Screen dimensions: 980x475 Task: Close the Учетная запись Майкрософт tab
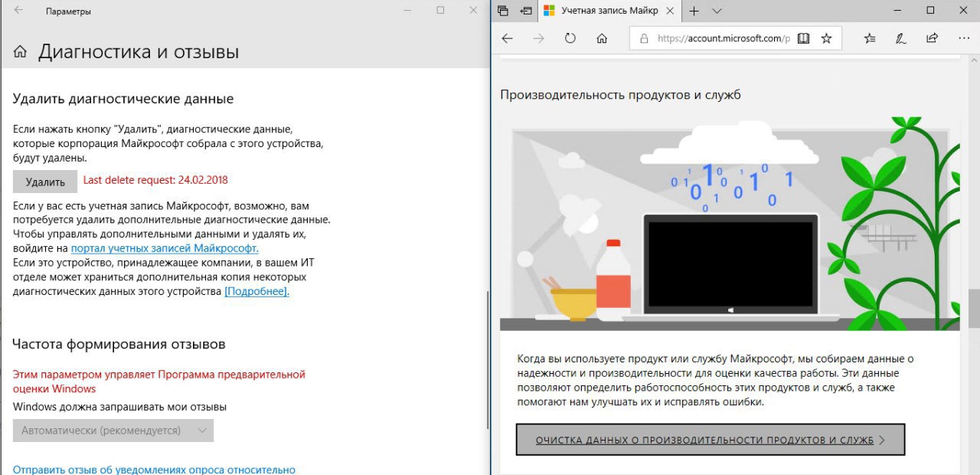(x=671, y=11)
